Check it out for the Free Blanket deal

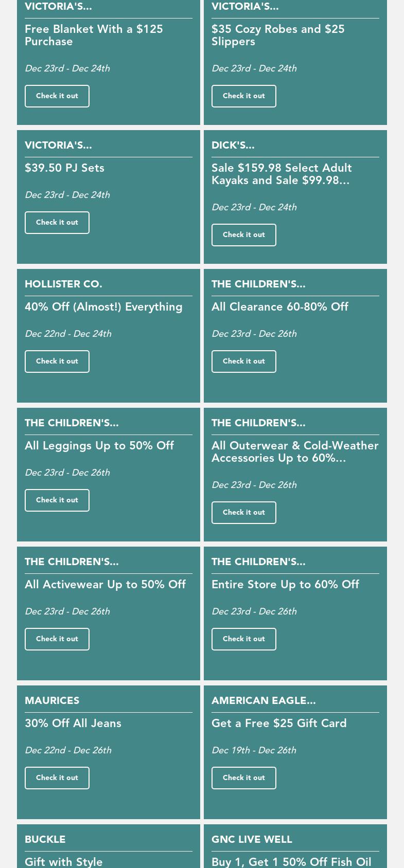coord(57,96)
